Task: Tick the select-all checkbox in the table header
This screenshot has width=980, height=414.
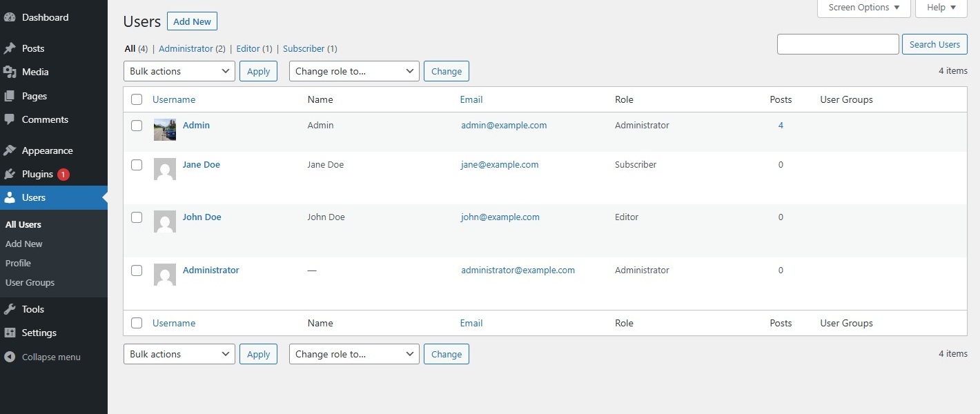Action: (x=137, y=99)
